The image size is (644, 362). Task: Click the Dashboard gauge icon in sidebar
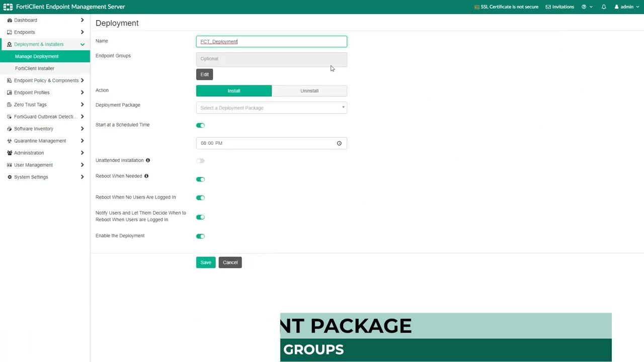pyautogui.click(x=10, y=20)
